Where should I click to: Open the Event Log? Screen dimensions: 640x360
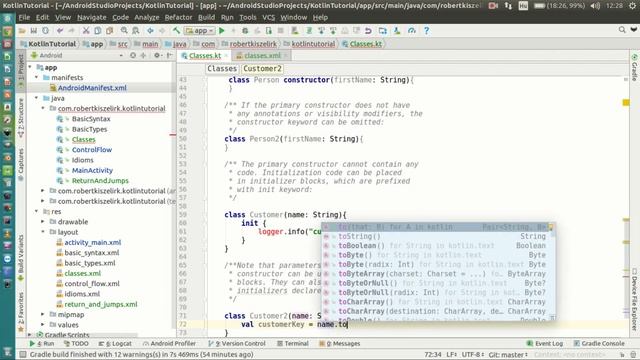click(544, 344)
